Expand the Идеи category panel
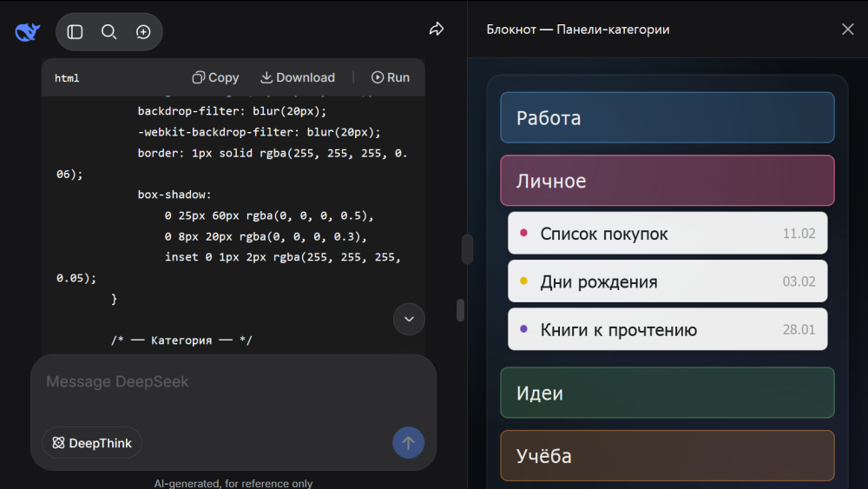Viewport: 868px width, 489px height. pyautogui.click(x=667, y=393)
